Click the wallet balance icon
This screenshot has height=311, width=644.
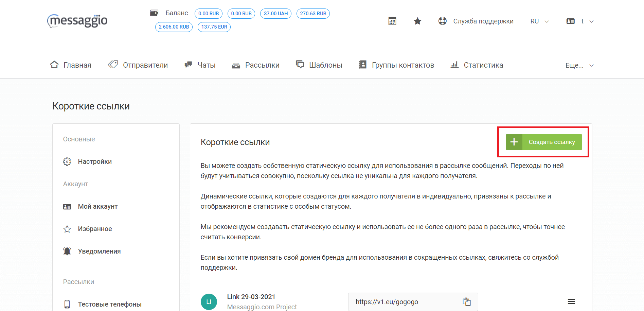[x=154, y=13]
